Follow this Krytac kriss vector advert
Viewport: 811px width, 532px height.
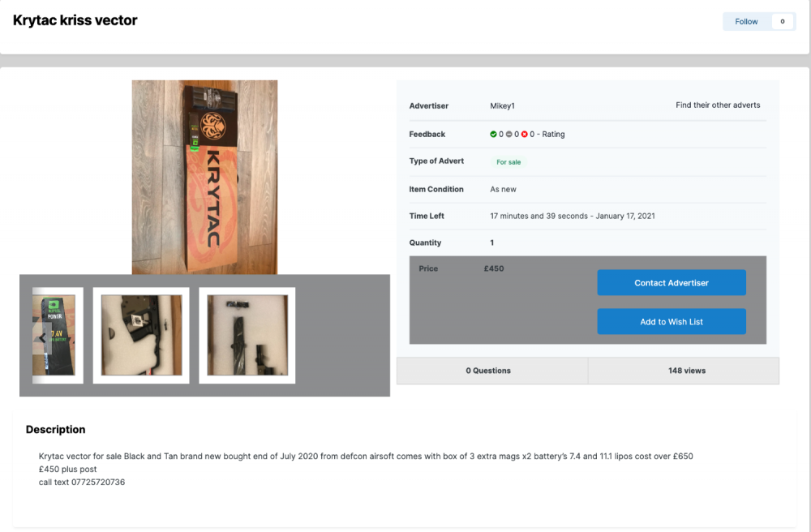point(746,21)
